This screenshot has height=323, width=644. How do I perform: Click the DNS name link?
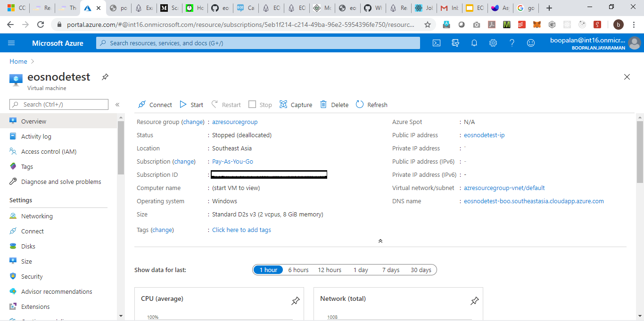[x=534, y=201]
